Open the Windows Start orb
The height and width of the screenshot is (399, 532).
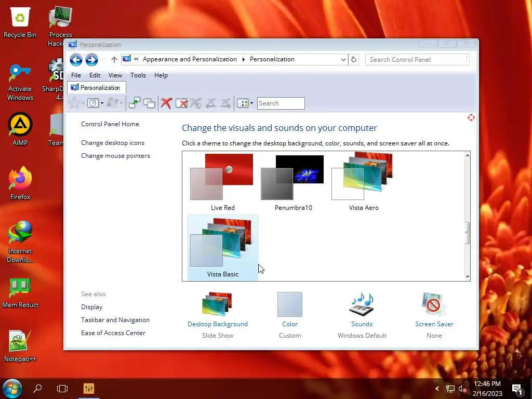coord(12,389)
